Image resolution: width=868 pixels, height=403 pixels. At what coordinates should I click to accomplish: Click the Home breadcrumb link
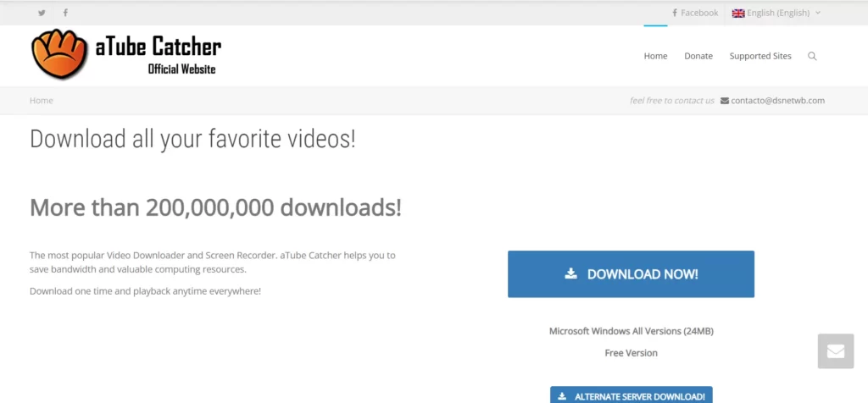click(x=42, y=101)
